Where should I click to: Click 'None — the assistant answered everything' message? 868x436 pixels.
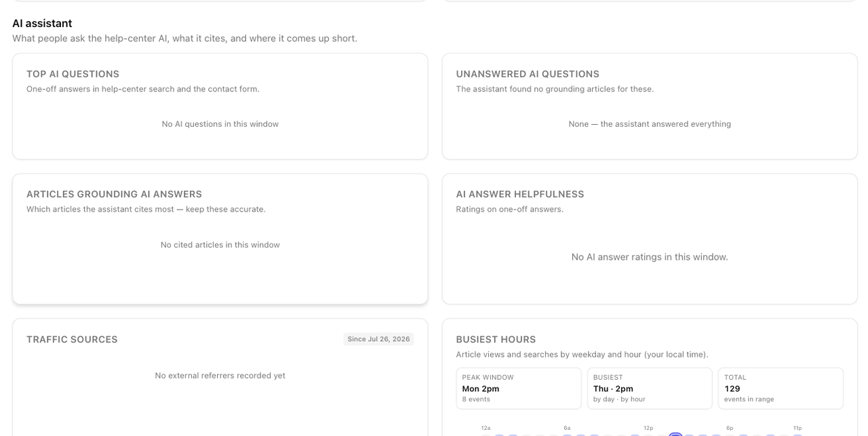point(650,124)
